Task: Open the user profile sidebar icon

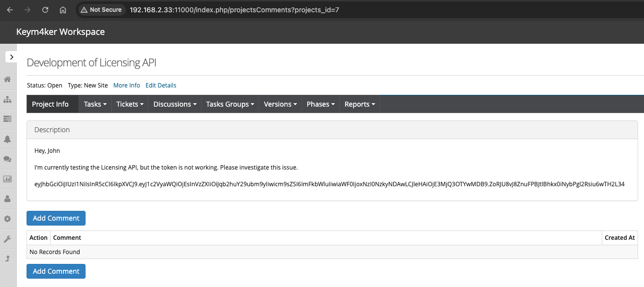Action: coord(8,199)
